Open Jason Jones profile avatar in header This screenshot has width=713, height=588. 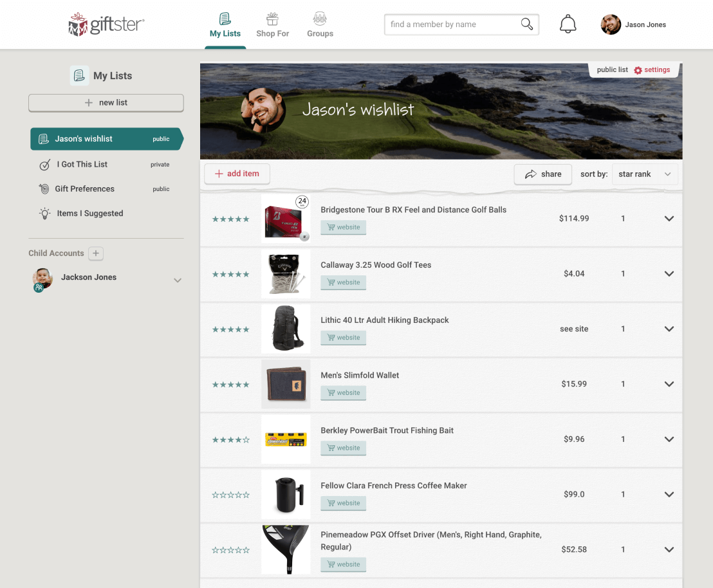pyautogui.click(x=611, y=24)
